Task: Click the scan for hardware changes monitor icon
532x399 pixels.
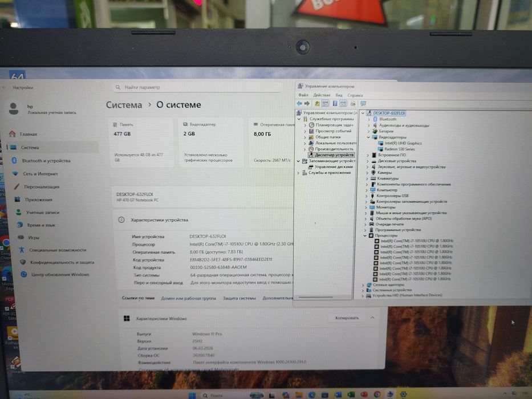Action: tap(363, 104)
